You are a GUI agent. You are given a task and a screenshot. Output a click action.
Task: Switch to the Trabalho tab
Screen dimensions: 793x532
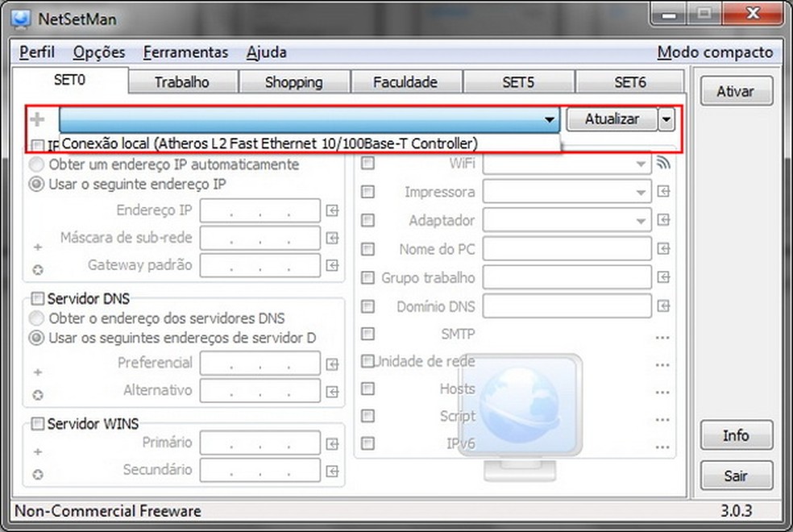click(x=182, y=82)
